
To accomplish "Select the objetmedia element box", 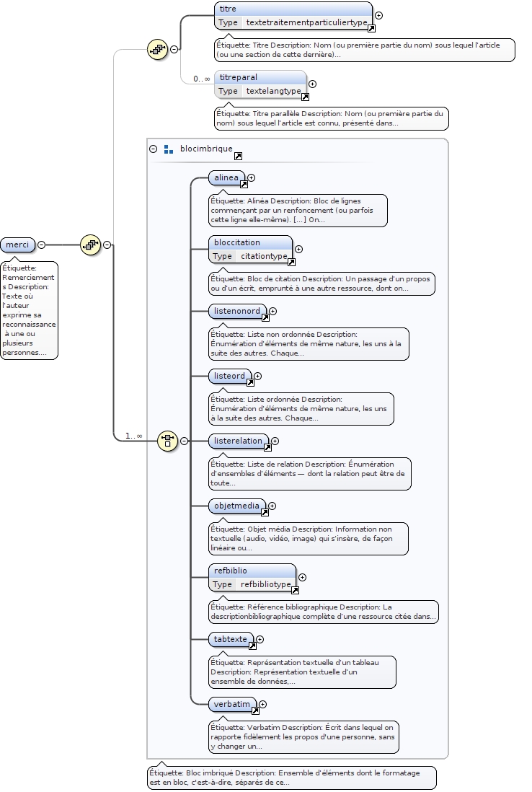I will [x=236, y=506].
